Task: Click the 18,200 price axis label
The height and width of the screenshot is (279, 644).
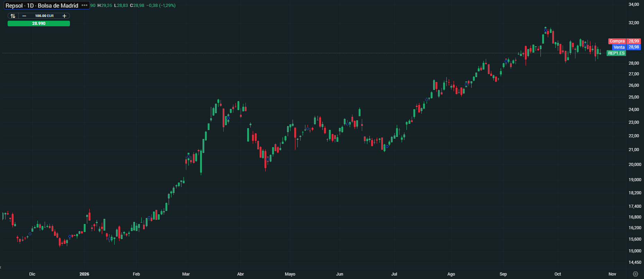Action: pos(635,193)
